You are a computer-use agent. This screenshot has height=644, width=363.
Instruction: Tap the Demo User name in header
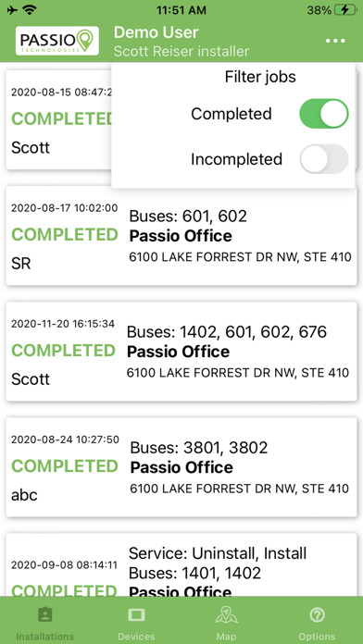156,32
